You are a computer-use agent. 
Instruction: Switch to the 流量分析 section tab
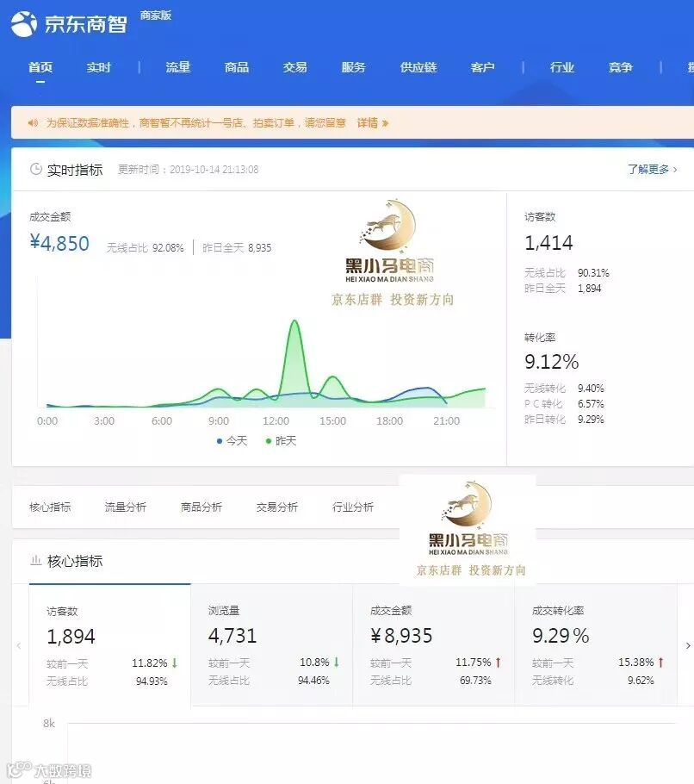click(126, 507)
